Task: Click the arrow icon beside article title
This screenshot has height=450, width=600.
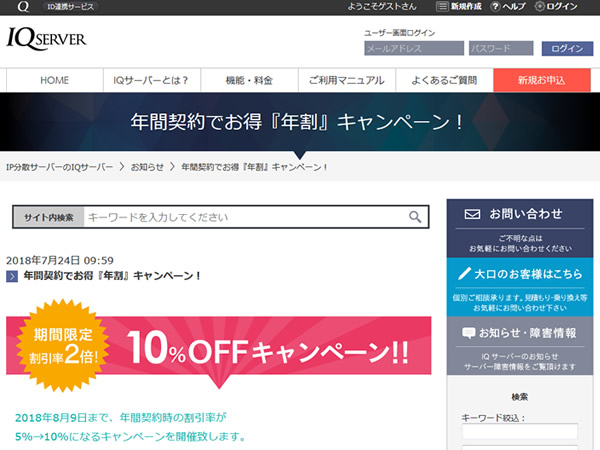Action: 12,276
